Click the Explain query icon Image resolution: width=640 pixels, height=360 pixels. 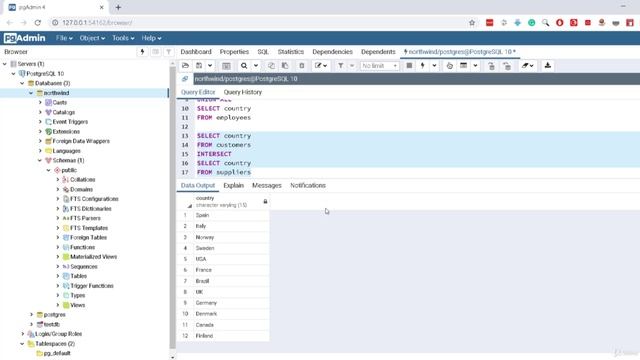tap(449, 66)
